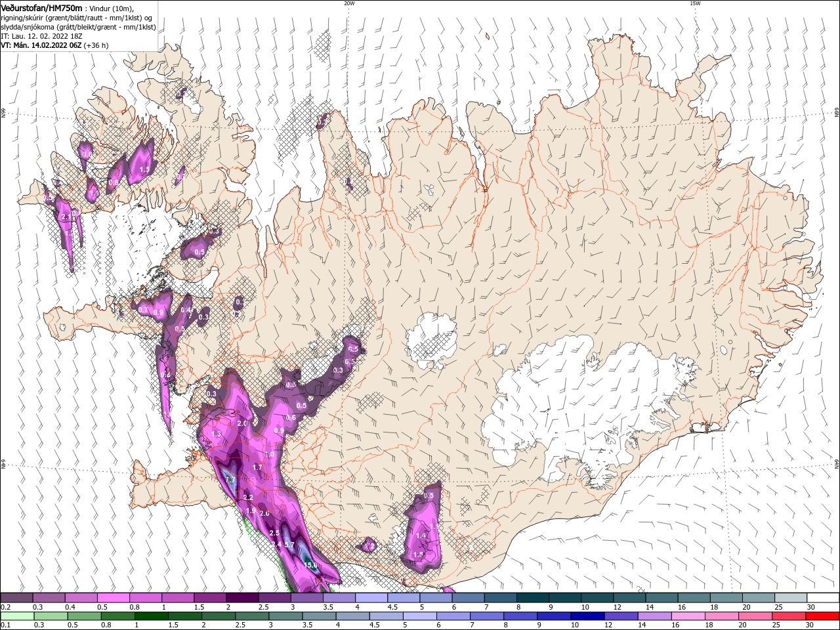Click the upper legend label 25
This screenshot has height=630, width=840.
click(777, 607)
